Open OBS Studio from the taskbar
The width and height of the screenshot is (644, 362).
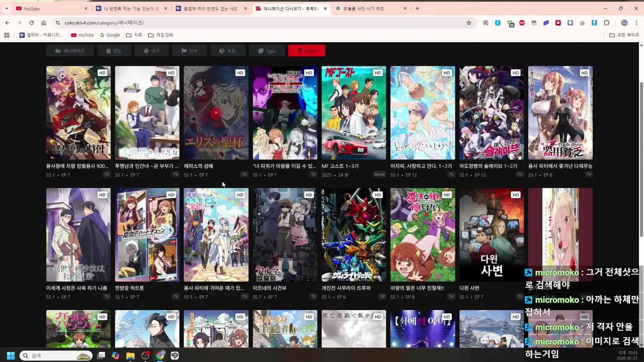[145, 355]
